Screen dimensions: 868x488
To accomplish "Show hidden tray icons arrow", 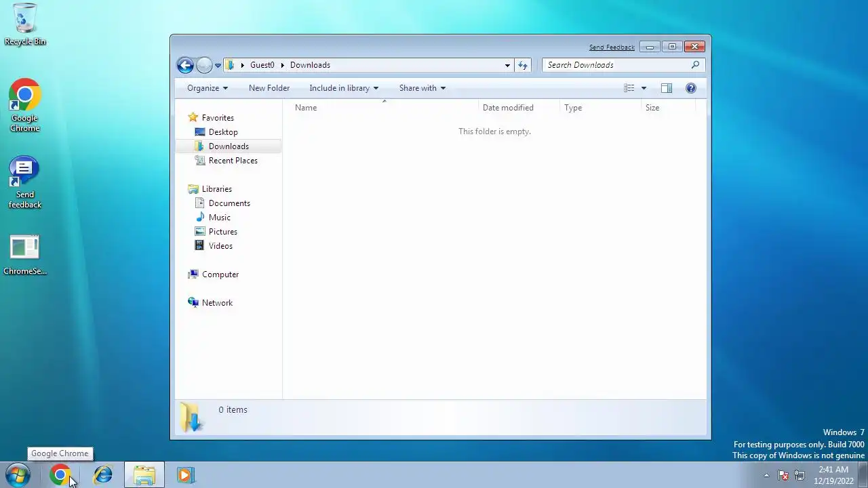I will [766, 476].
